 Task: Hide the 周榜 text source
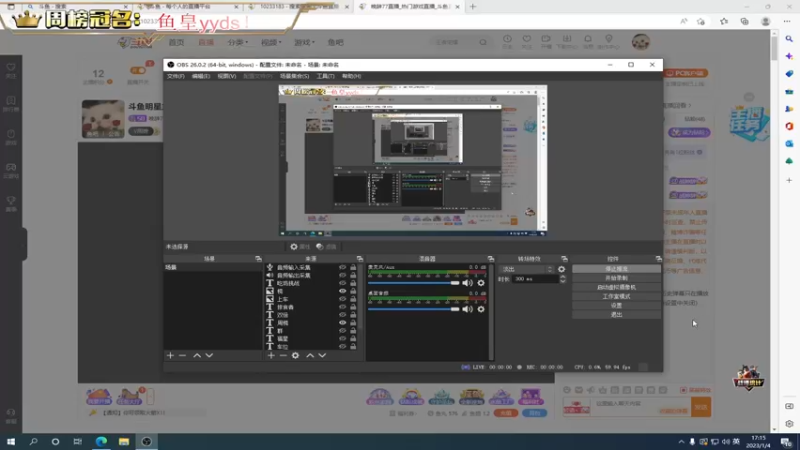[x=342, y=322]
